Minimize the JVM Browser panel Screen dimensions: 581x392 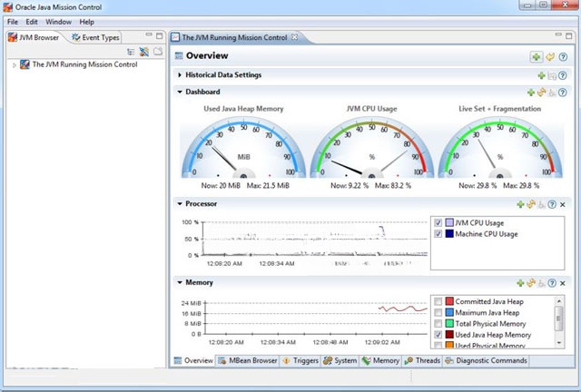coord(149,34)
